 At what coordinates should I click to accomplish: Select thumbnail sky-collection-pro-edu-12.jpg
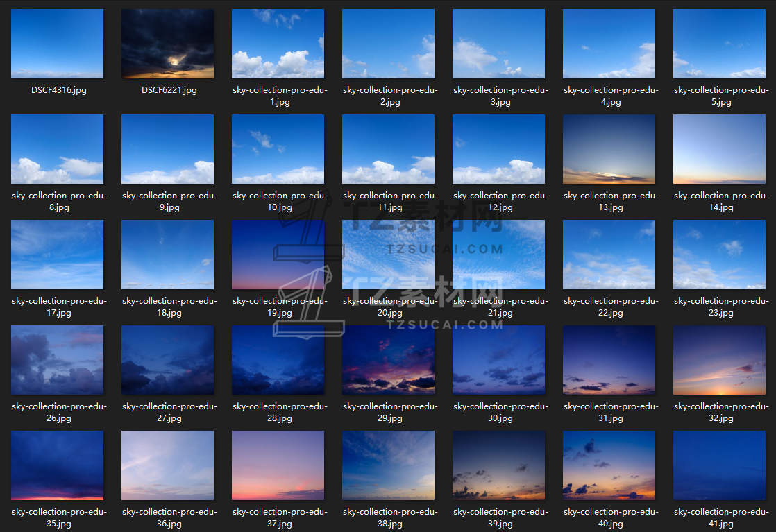tap(499, 149)
